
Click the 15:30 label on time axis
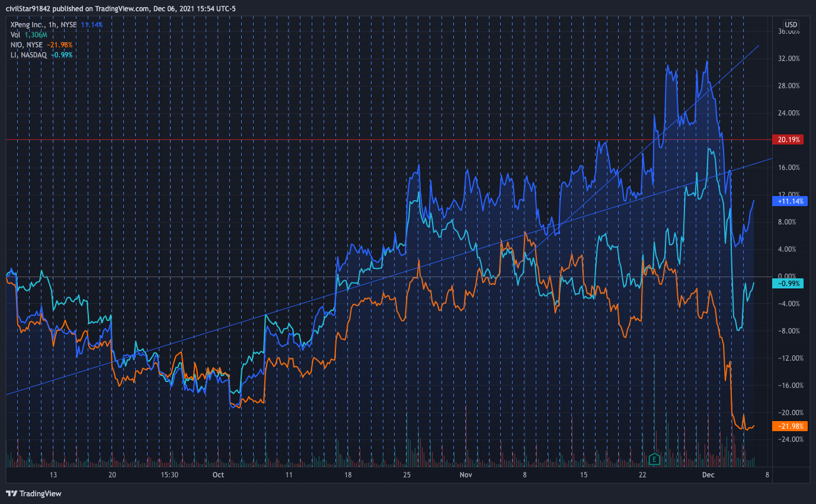pos(170,475)
